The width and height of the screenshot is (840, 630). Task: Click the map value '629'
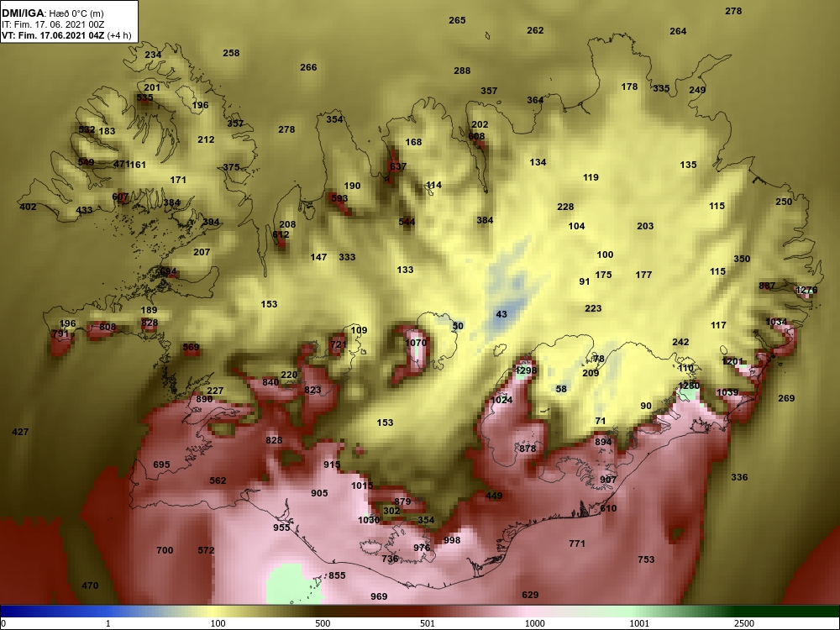point(530,596)
